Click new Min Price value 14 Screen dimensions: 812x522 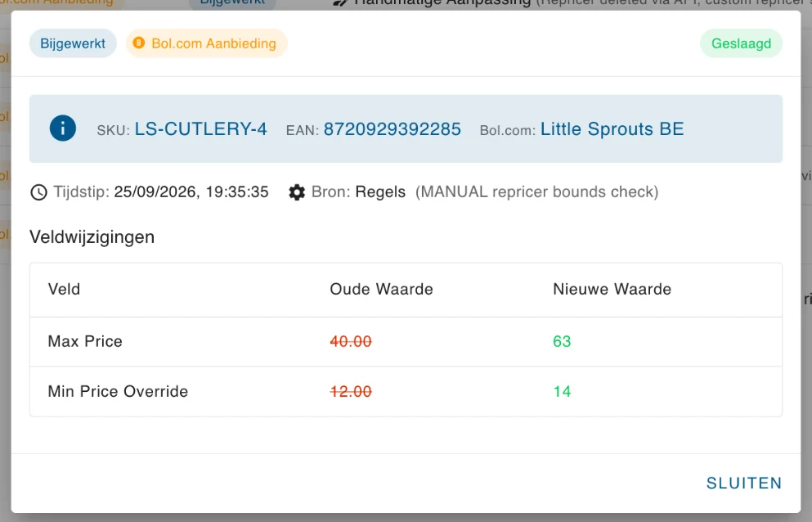click(x=562, y=391)
